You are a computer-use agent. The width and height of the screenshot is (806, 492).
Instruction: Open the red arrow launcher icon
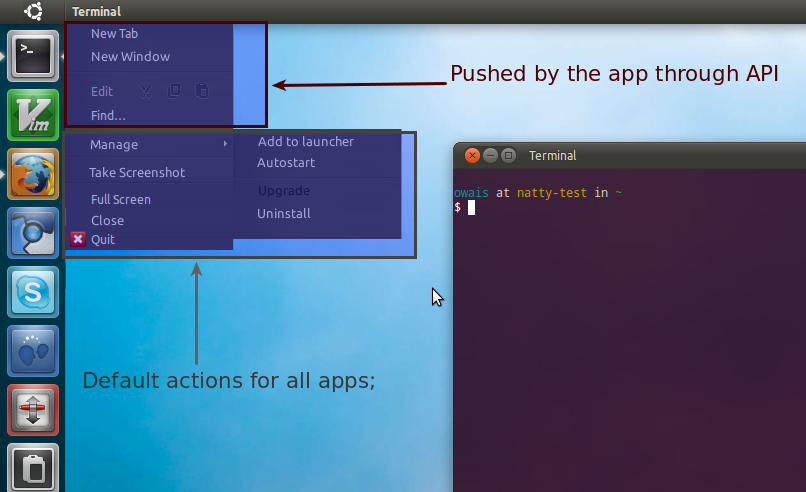click(33, 410)
